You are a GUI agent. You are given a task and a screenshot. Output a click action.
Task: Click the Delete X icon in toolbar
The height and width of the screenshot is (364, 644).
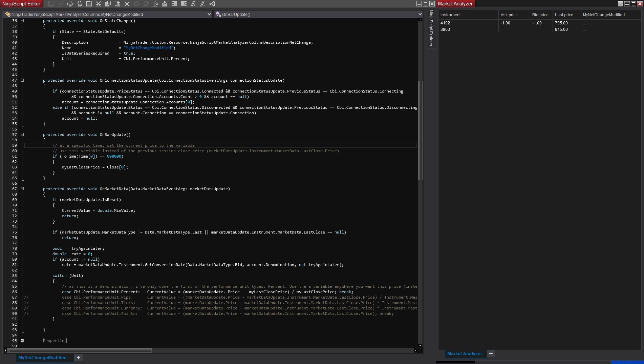[x=127, y=4]
